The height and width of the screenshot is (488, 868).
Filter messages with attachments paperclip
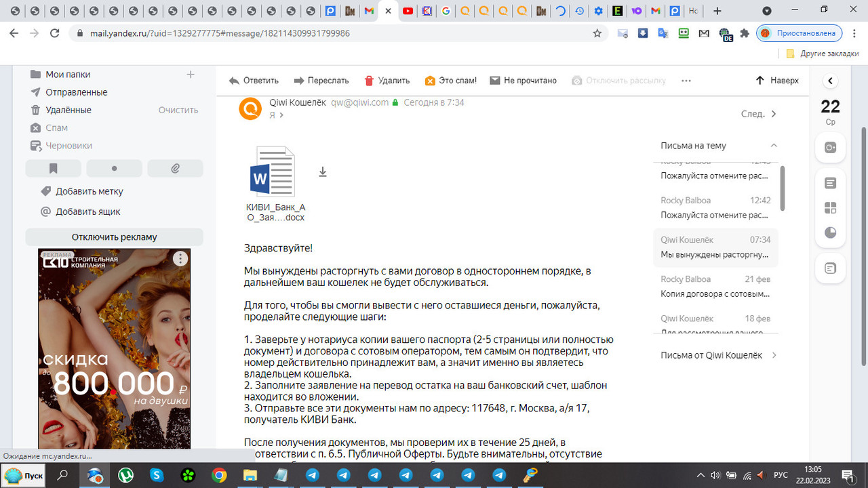point(175,168)
